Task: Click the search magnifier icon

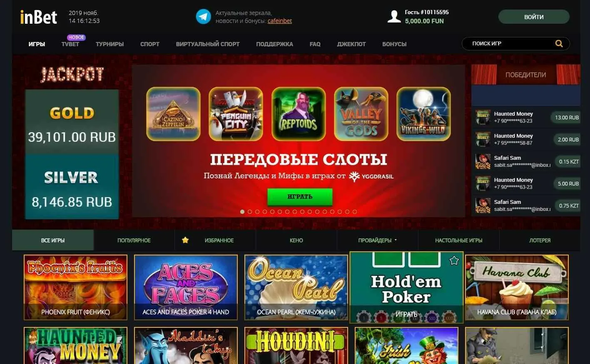Action: (559, 43)
